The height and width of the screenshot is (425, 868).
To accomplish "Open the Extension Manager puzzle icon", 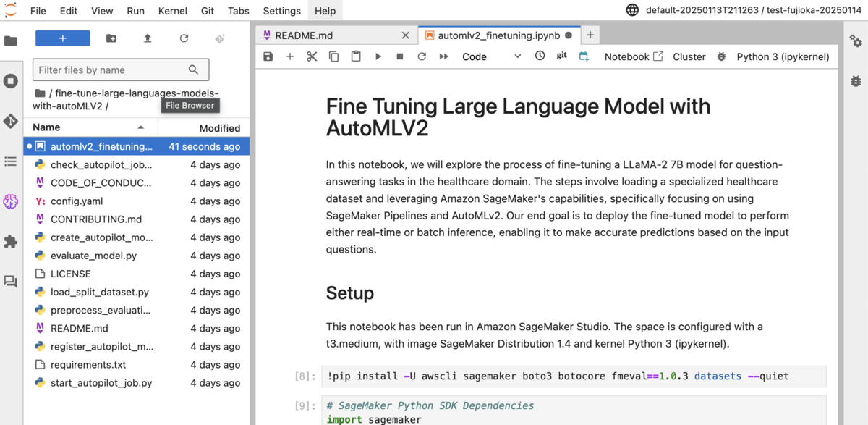I will point(11,242).
